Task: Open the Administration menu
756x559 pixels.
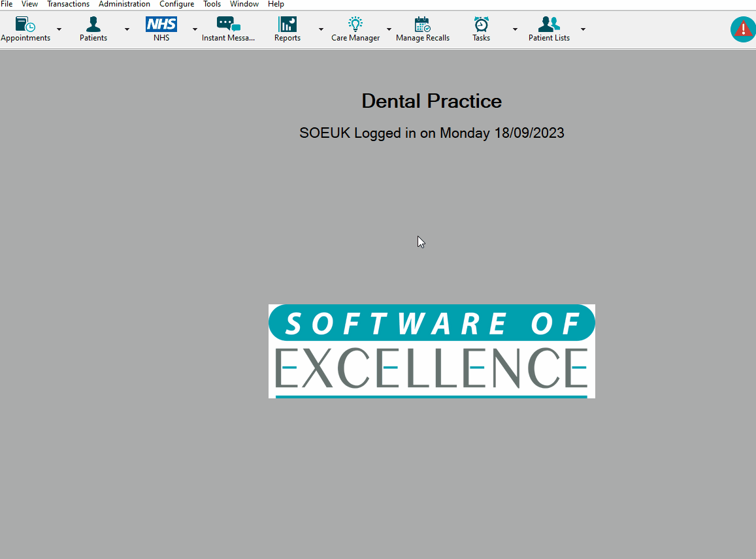Action: coord(124,4)
